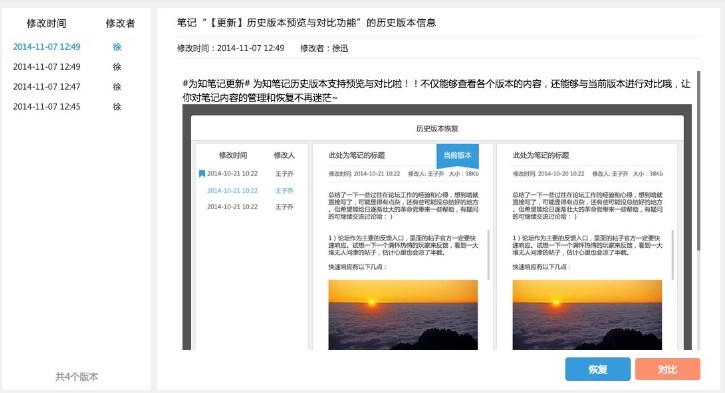Click the 修改者 column header
725x393 pixels.
120,23
